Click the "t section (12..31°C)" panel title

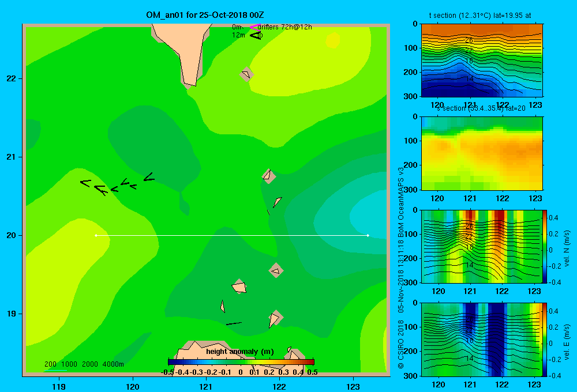(x=480, y=16)
